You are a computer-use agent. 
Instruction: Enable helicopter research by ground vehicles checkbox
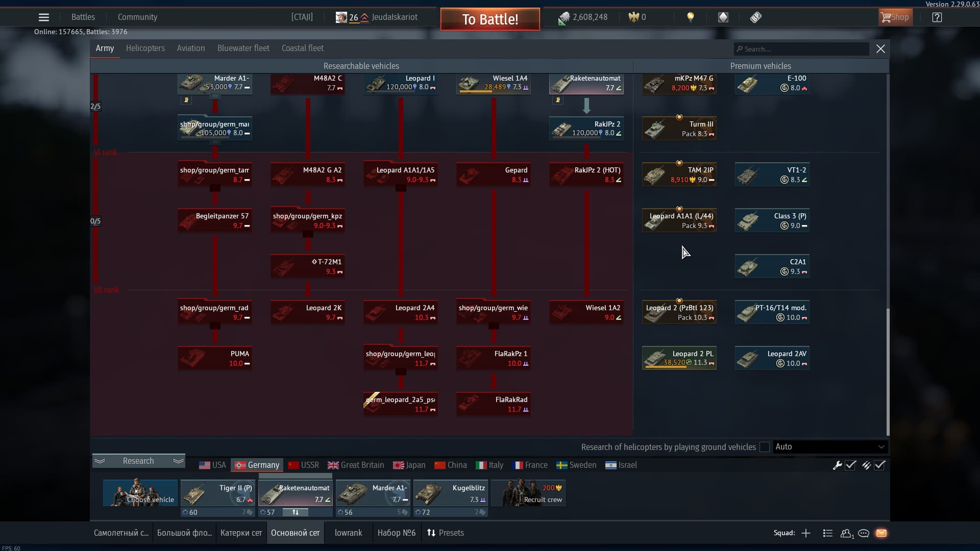764,447
